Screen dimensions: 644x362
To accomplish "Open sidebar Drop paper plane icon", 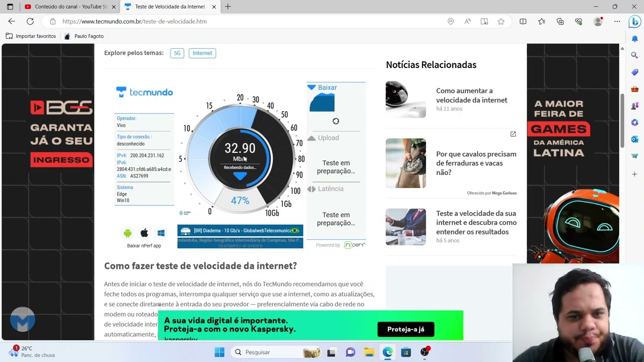I will pos(634,156).
